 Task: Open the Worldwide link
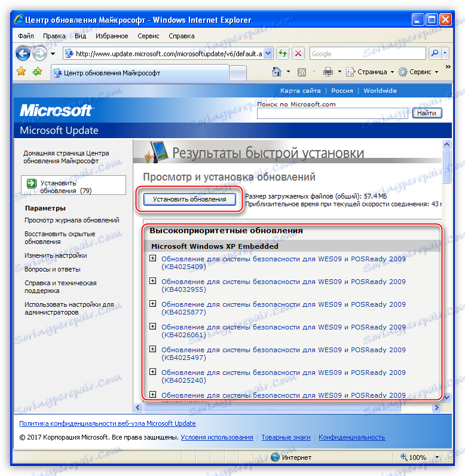pyautogui.click(x=380, y=90)
